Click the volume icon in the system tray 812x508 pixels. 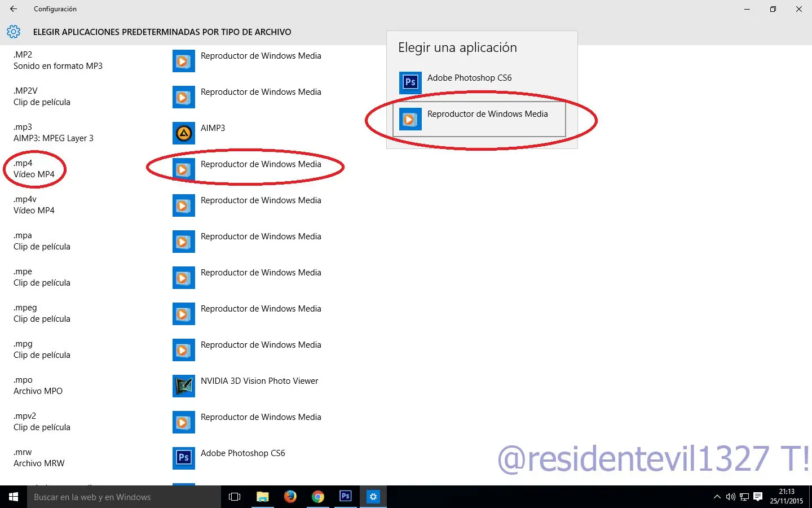coord(731,497)
